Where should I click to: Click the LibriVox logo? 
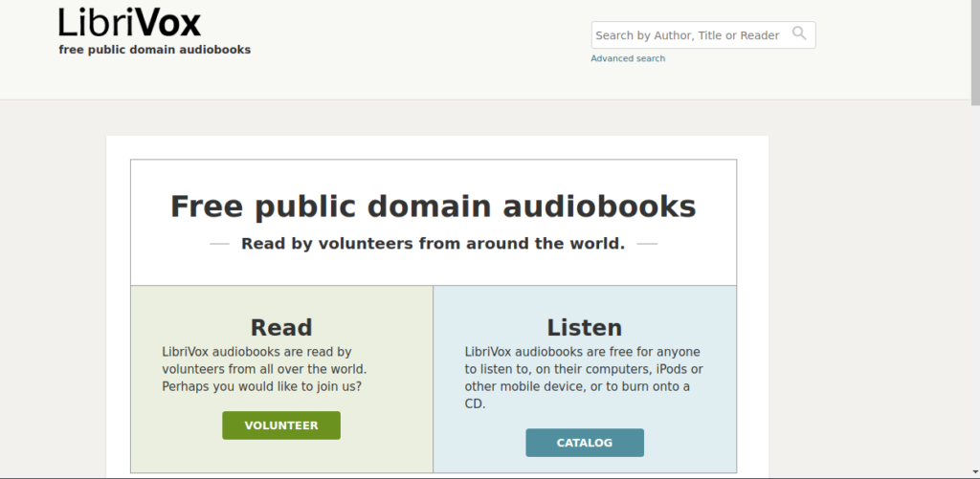[130, 23]
